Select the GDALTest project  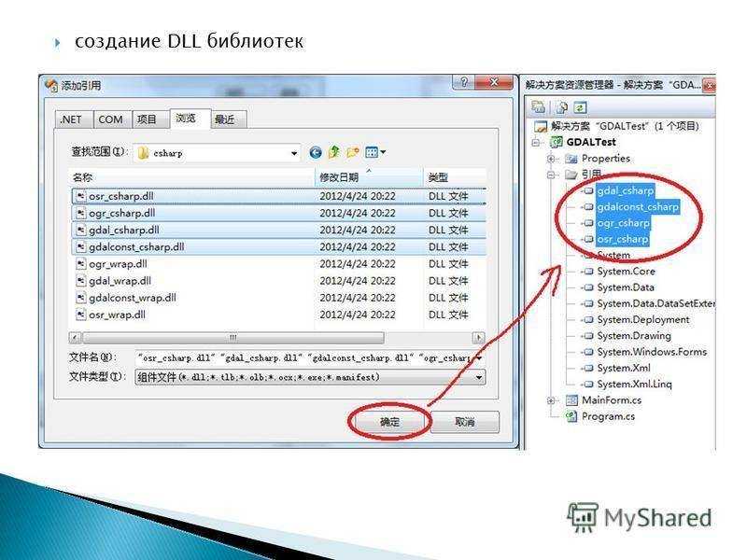pos(591,142)
